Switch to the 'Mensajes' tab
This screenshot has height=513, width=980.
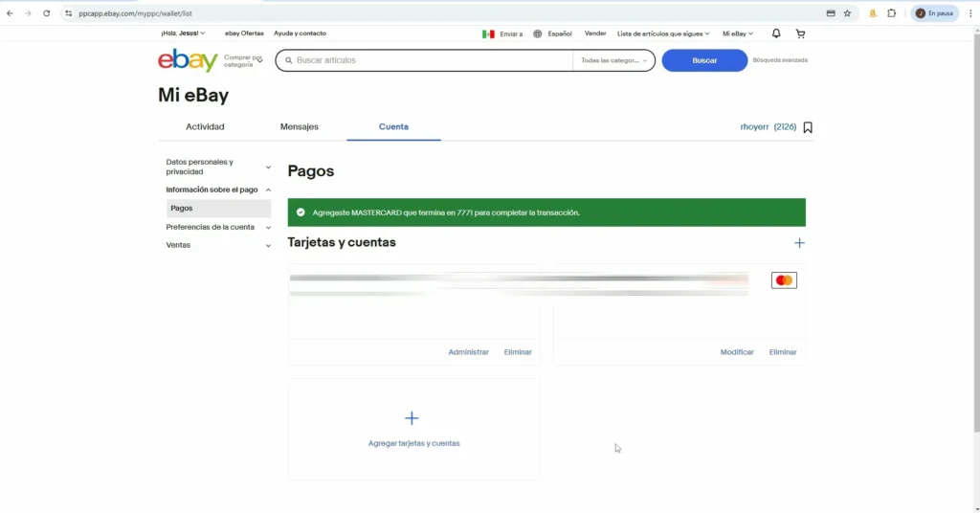pyautogui.click(x=300, y=127)
